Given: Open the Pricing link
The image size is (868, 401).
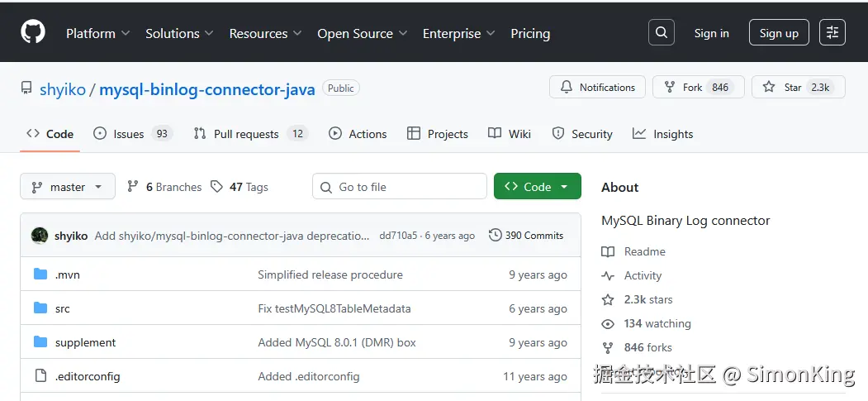Looking at the screenshot, I should click(x=530, y=34).
